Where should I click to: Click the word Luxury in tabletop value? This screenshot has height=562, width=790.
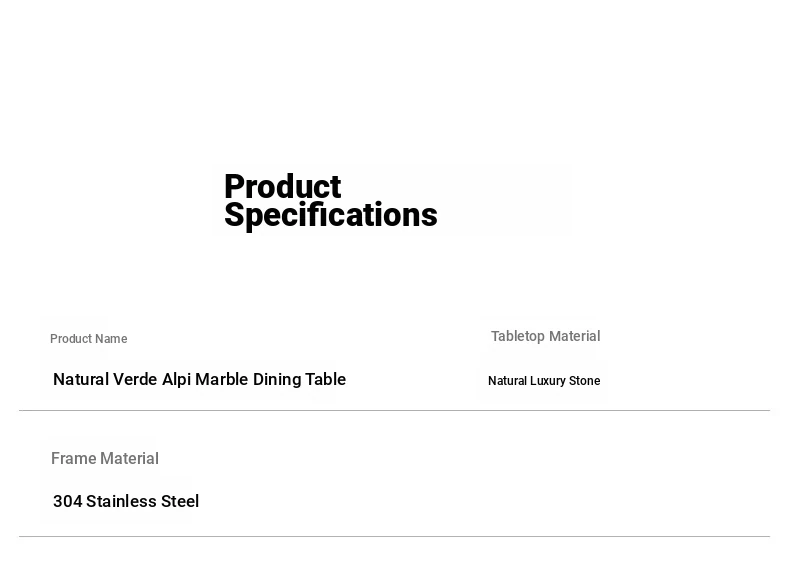click(x=548, y=382)
